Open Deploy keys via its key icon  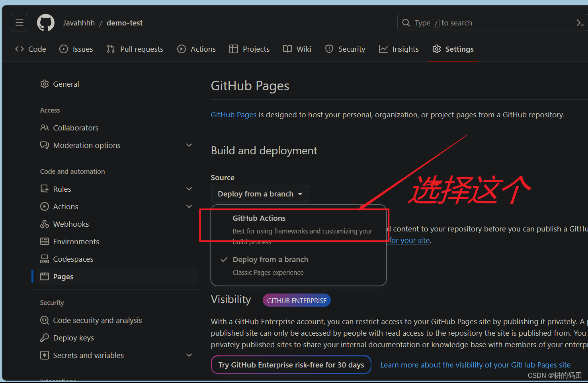45,338
